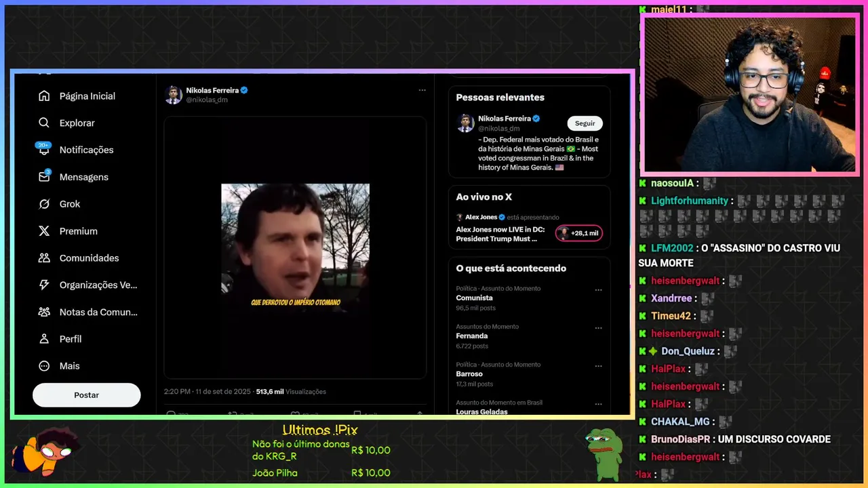Open the Página Inicial home icon
The image size is (868, 488).
tap(44, 96)
